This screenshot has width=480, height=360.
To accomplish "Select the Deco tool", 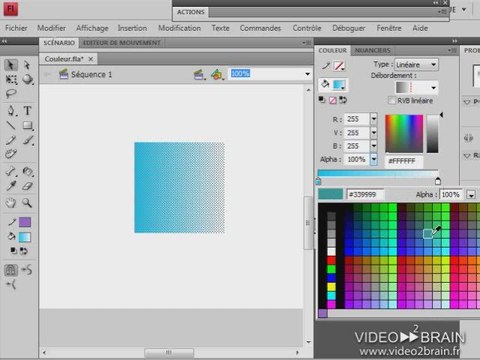I will coord(11,154).
